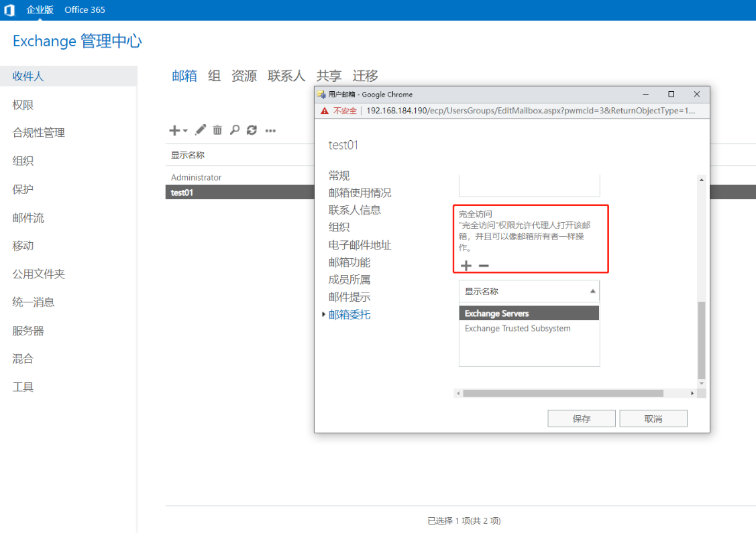756x542 pixels.
Task: Open 统一消息 in the left navigation
Action: (x=34, y=303)
